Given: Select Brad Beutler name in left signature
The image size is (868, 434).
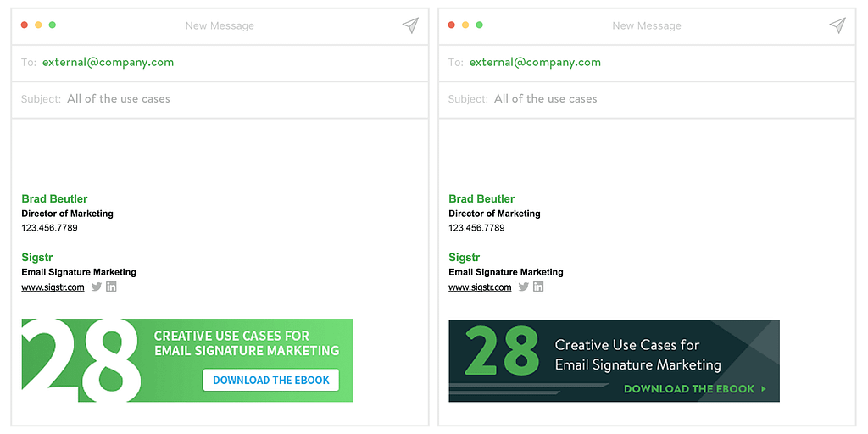Looking at the screenshot, I should 54,198.
